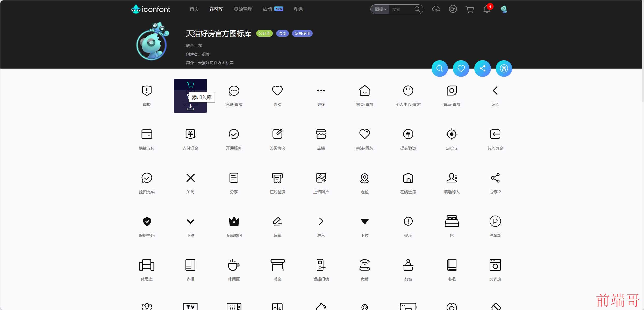
Task: Select the 分享 2 share icon
Action: [495, 178]
